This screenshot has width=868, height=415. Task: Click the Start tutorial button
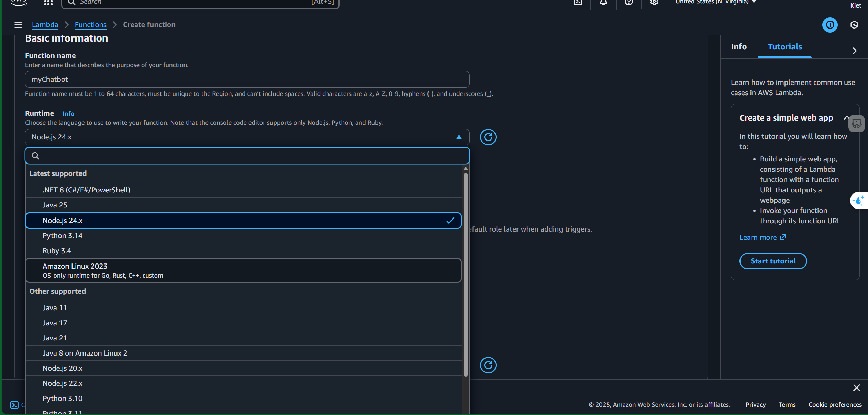pyautogui.click(x=773, y=261)
